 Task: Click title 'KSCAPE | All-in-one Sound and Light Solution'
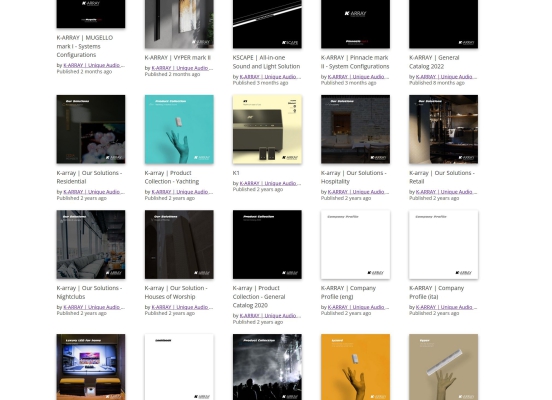click(266, 62)
